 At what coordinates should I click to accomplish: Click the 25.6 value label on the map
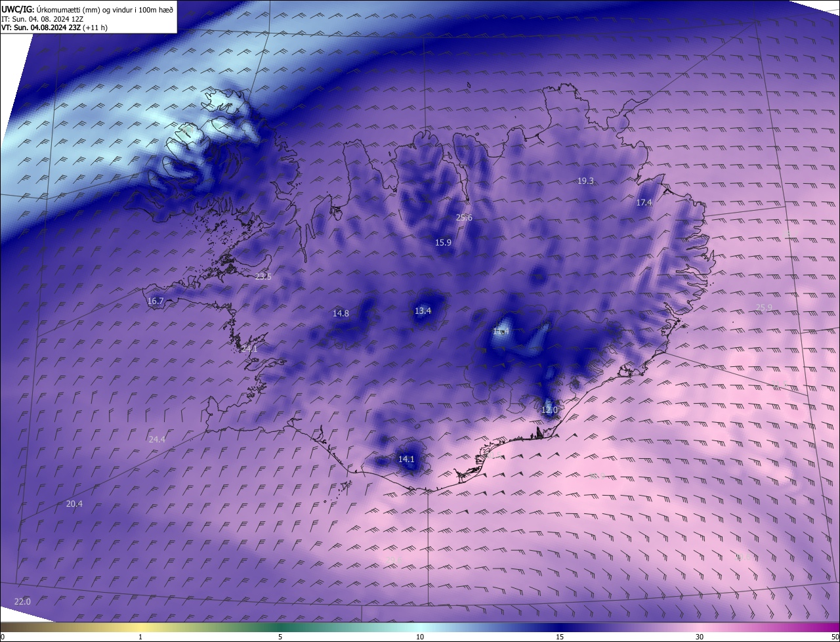point(464,218)
